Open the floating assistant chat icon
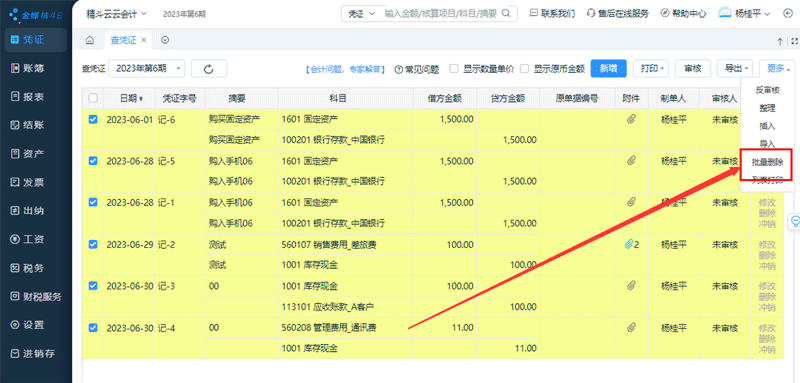The width and height of the screenshot is (800, 383). 794,221
